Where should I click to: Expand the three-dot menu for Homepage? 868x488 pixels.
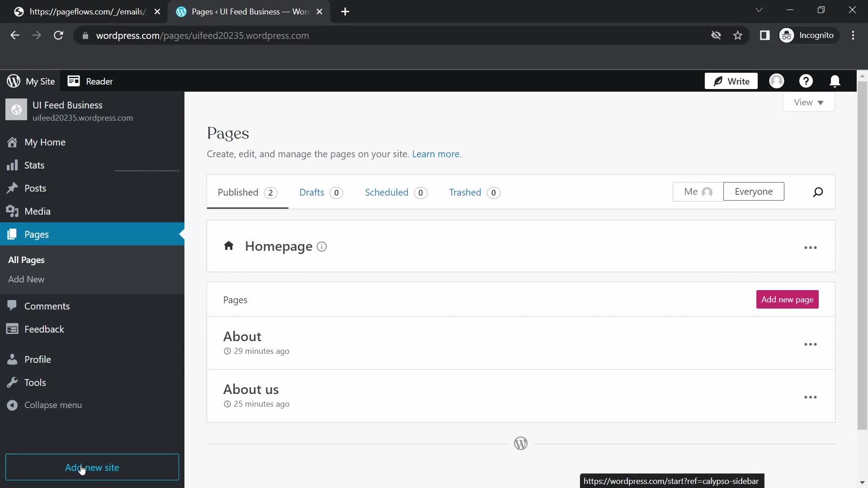point(811,247)
